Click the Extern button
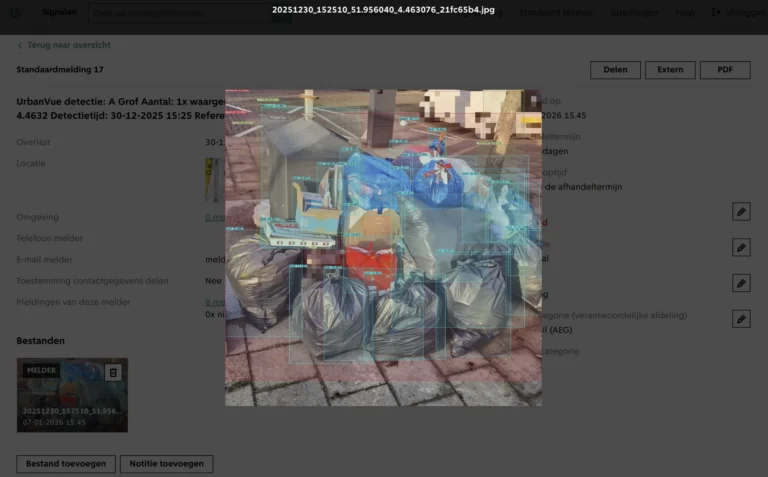768x477 pixels. pyautogui.click(x=670, y=70)
